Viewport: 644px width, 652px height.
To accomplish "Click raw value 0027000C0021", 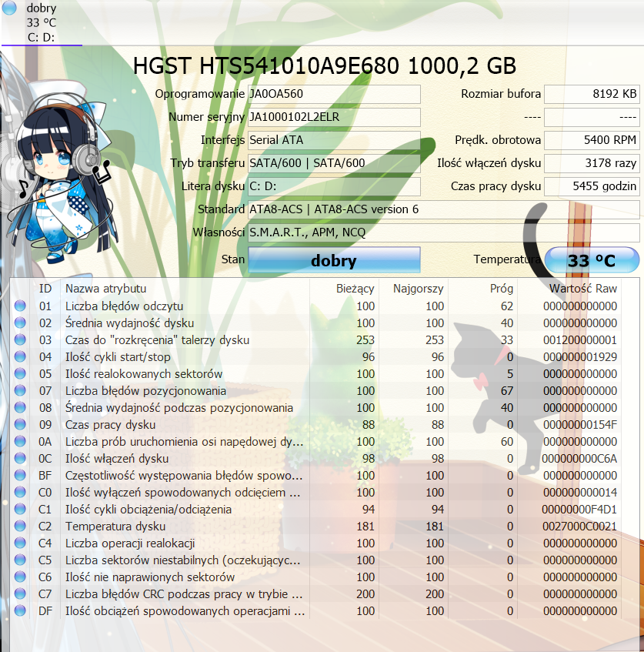I will [579, 527].
